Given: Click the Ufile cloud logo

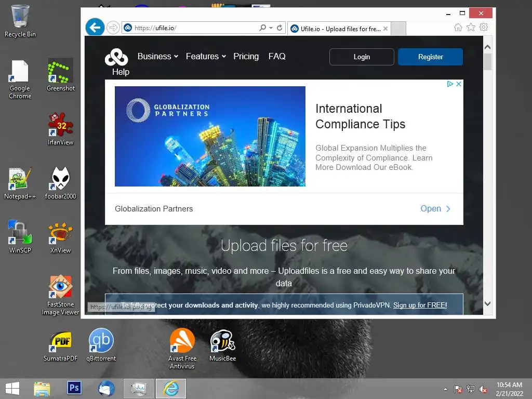Looking at the screenshot, I should point(116,57).
